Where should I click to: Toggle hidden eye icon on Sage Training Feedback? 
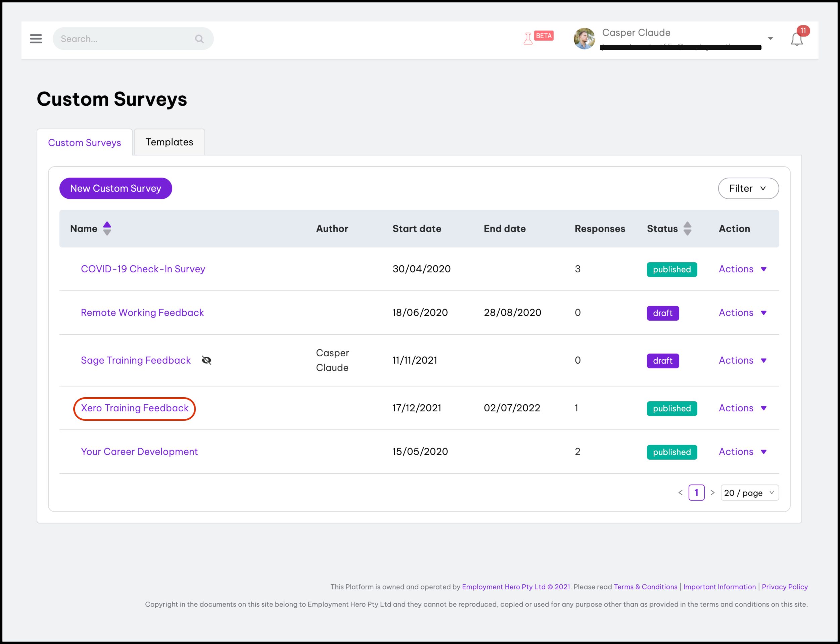point(206,360)
